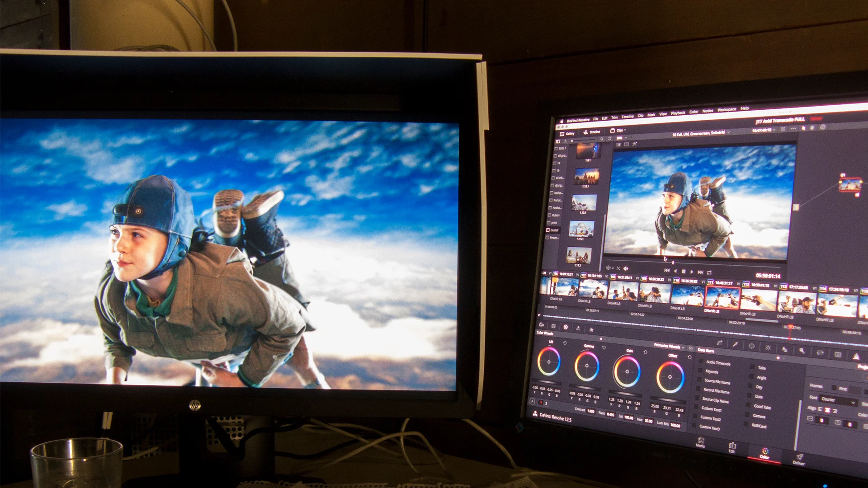Image resolution: width=868 pixels, height=488 pixels.
Task: Switch to the Media page
Action: click(700, 443)
